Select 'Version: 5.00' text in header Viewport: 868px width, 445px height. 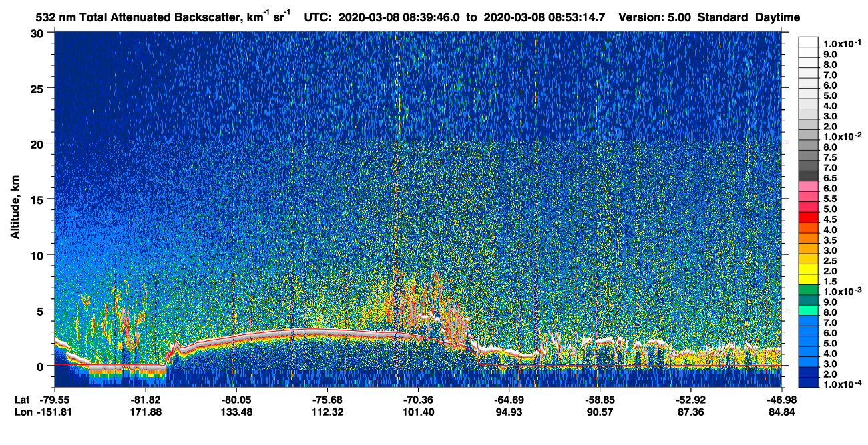[x=656, y=18]
